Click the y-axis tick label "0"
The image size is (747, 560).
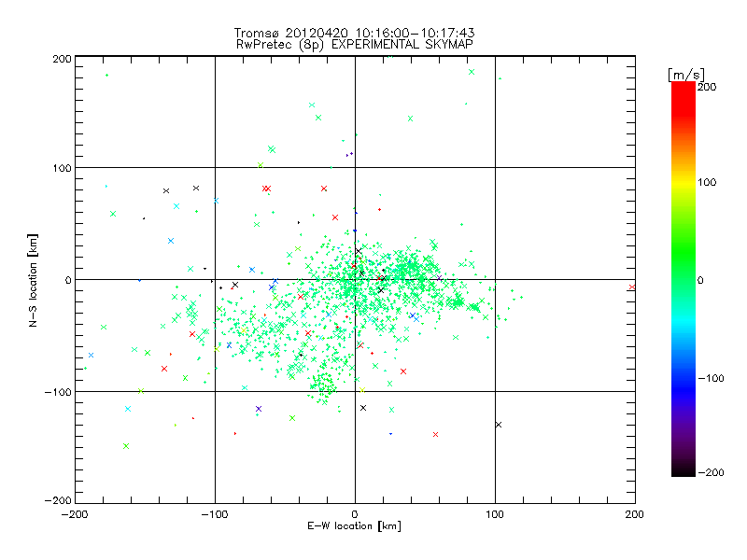point(67,280)
